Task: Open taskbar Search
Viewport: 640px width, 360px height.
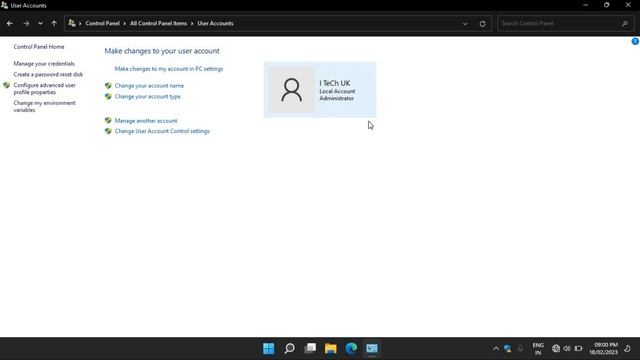Action: point(289,349)
